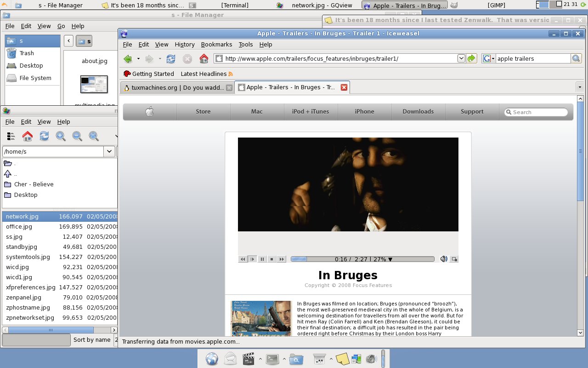
Task: Click the search magnifier beside 'apple trailers'
Action: point(576,58)
